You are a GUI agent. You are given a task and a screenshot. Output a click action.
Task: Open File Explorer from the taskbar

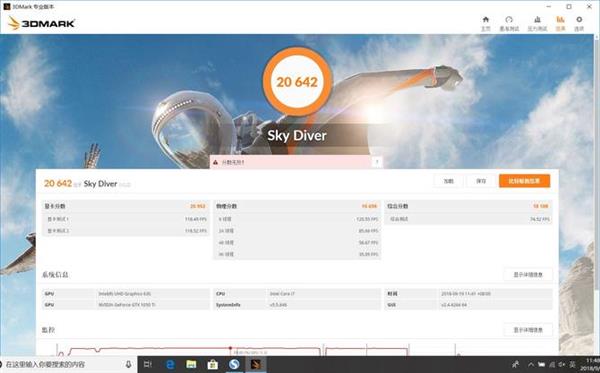click(191, 364)
